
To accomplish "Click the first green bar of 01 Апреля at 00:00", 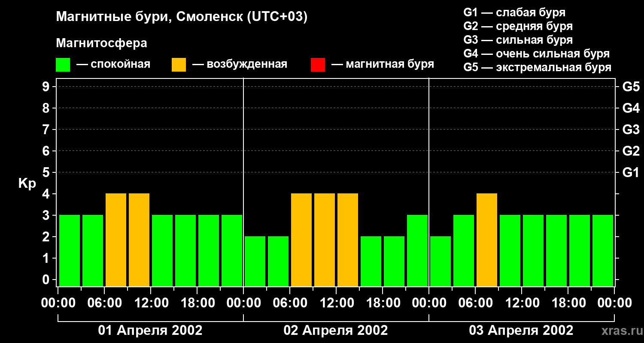I will 70,250.
